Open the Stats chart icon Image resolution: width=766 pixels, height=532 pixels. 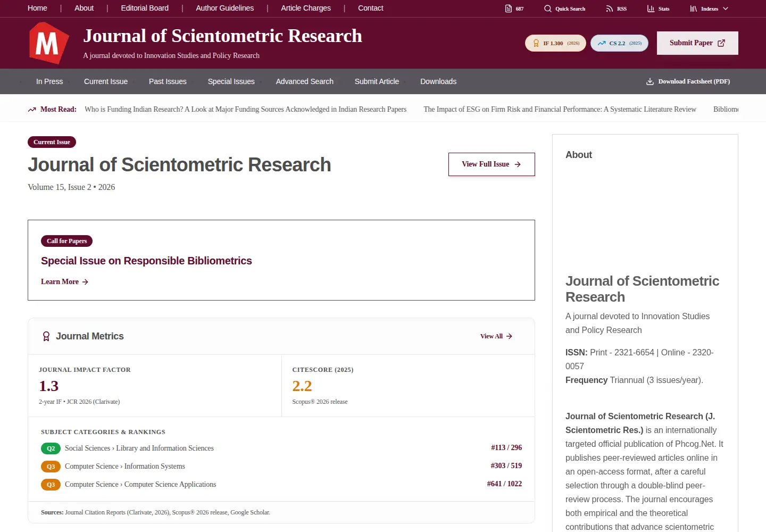(x=651, y=9)
